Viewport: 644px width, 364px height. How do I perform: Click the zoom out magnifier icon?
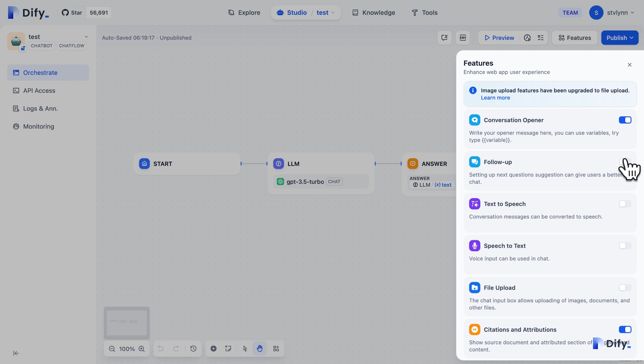pos(112,349)
